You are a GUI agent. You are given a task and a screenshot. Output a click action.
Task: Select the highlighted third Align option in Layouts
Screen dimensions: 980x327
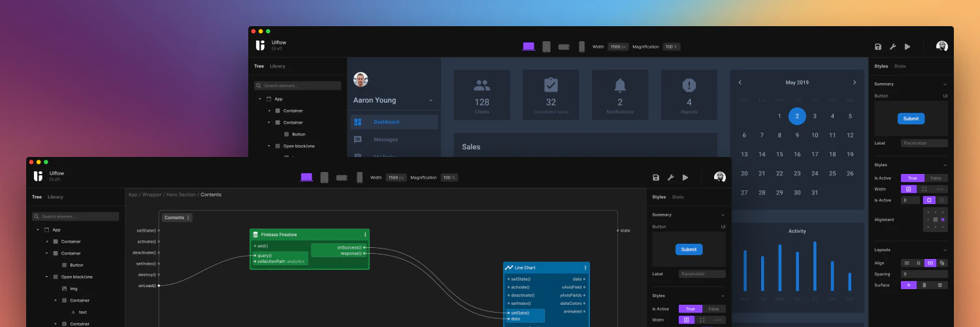(x=930, y=263)
